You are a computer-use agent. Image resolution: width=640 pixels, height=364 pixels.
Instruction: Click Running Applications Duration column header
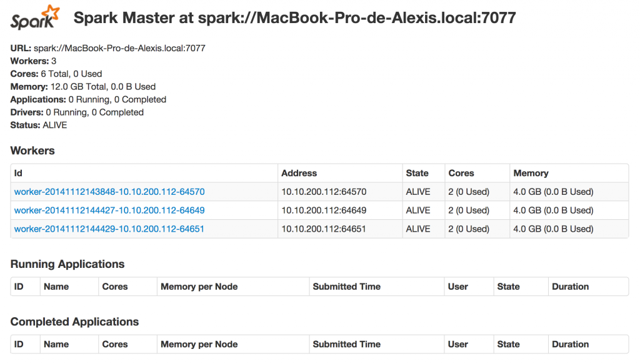point(570,287)
